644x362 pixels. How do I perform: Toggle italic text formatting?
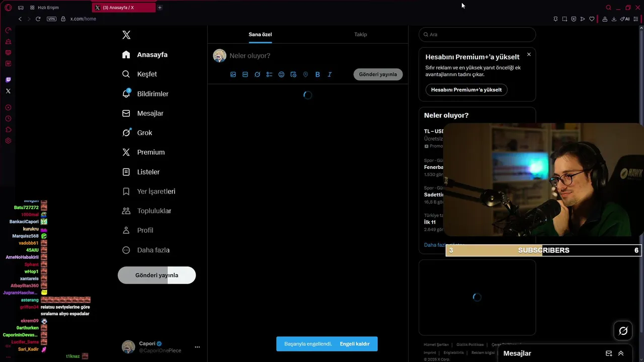click(x=330, y=74)
